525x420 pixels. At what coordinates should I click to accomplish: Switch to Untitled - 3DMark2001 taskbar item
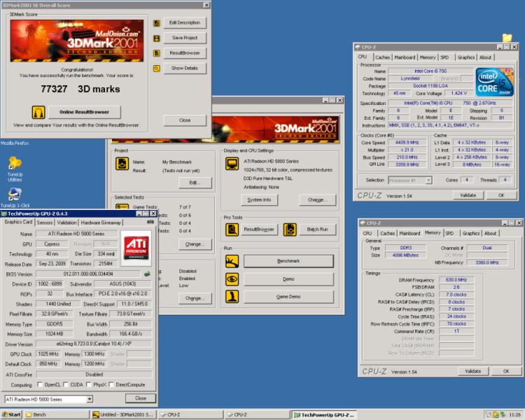pyautogui.click(x=123, y=414)
